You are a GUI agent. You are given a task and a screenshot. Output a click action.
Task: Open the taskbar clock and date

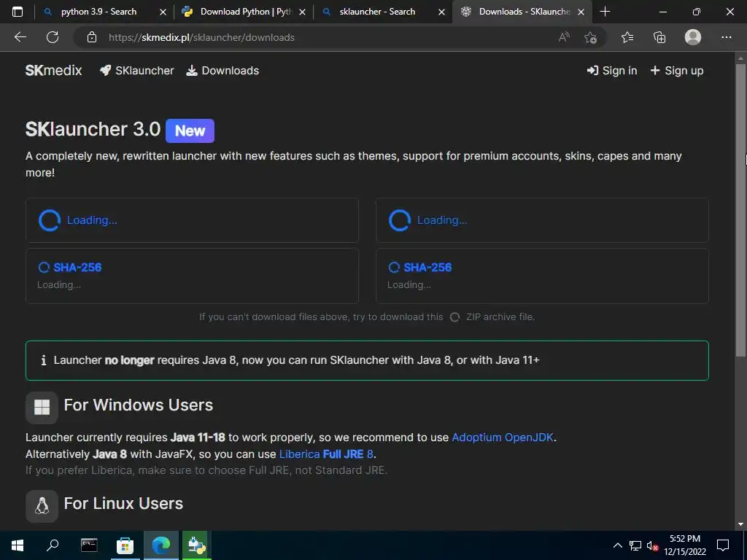click(685, 545)
